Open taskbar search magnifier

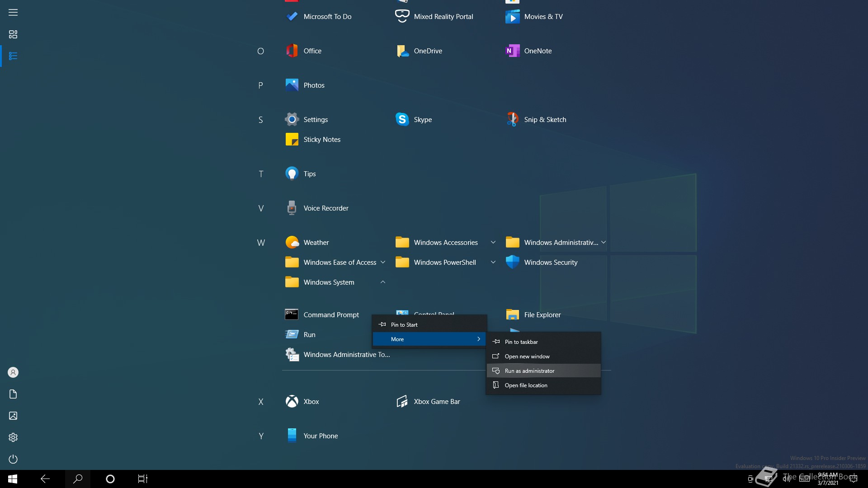[78, 479]
